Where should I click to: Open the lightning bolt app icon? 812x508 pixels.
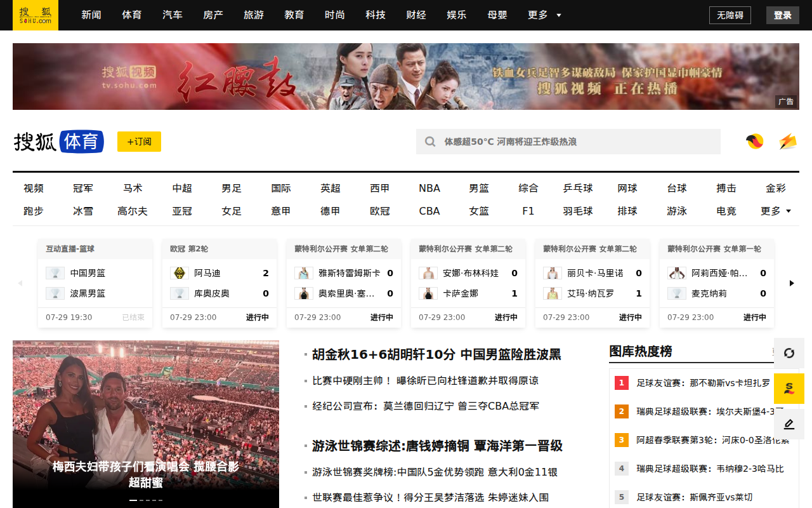coord(788,142)
